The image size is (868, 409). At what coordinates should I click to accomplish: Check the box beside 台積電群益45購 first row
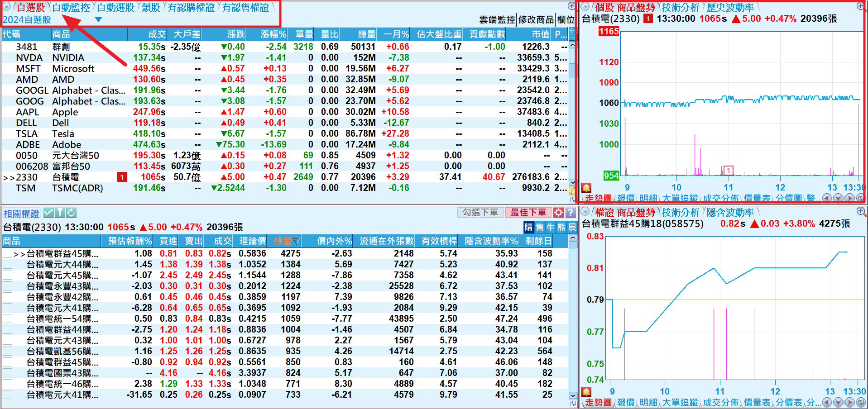pos(7,254)
